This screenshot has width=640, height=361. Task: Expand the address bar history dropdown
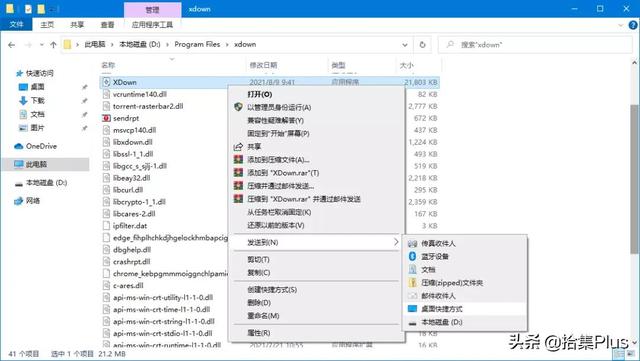[x=404, y=45]
